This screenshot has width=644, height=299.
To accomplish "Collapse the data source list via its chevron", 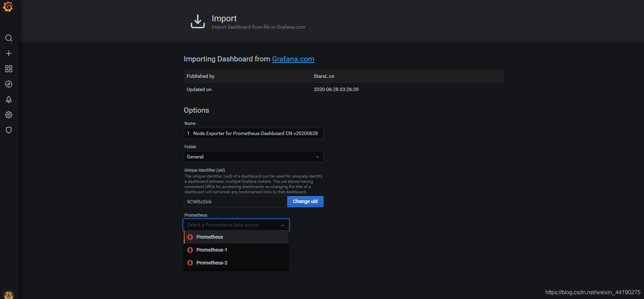I will tap(283, 225).
